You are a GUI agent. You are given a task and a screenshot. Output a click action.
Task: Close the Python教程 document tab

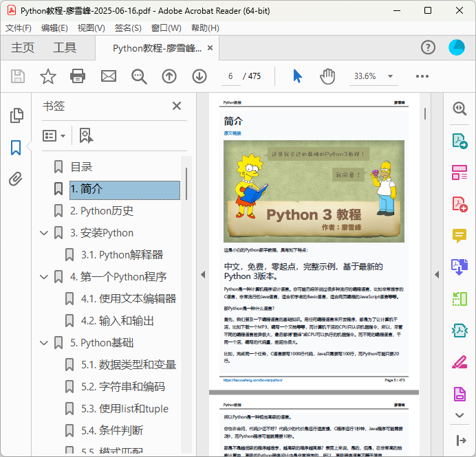pos(210,48)
